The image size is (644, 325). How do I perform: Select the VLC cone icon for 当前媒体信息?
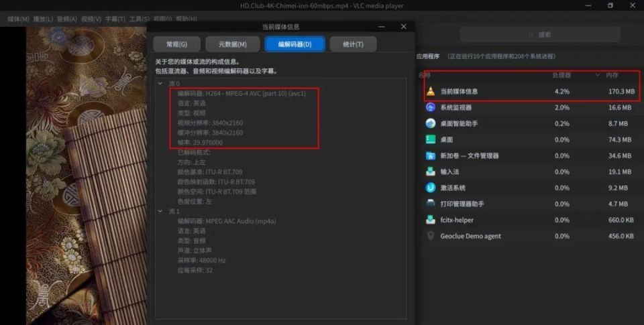pyautogui.click(x=431, y=91)
